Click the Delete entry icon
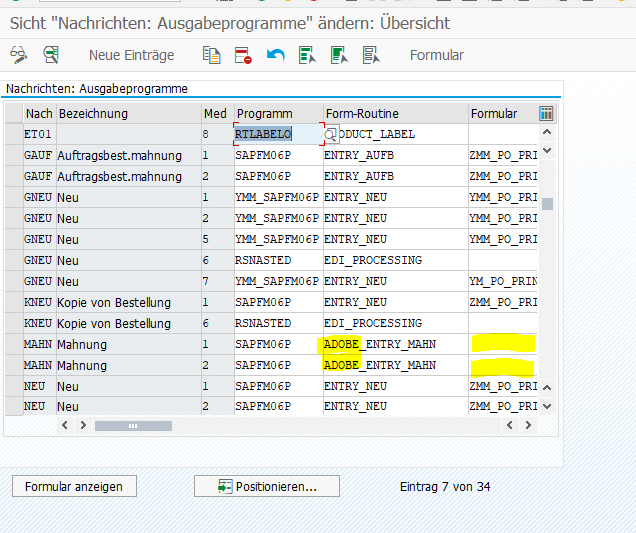 [243, 55]
